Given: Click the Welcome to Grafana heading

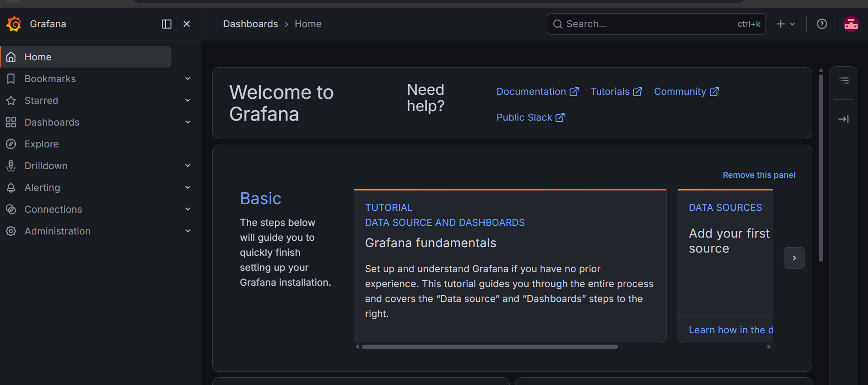Looking at the screenshot, I should [x=281, y=103].
